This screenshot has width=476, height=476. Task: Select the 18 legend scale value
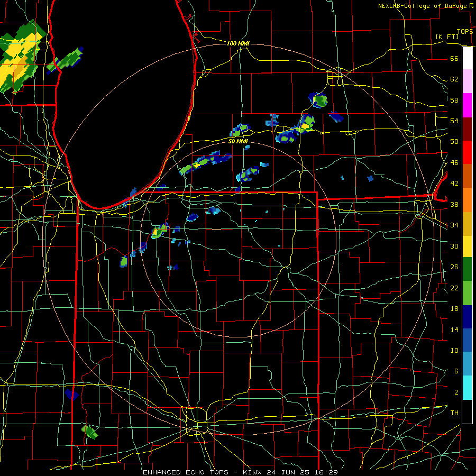tap(454, 309)
